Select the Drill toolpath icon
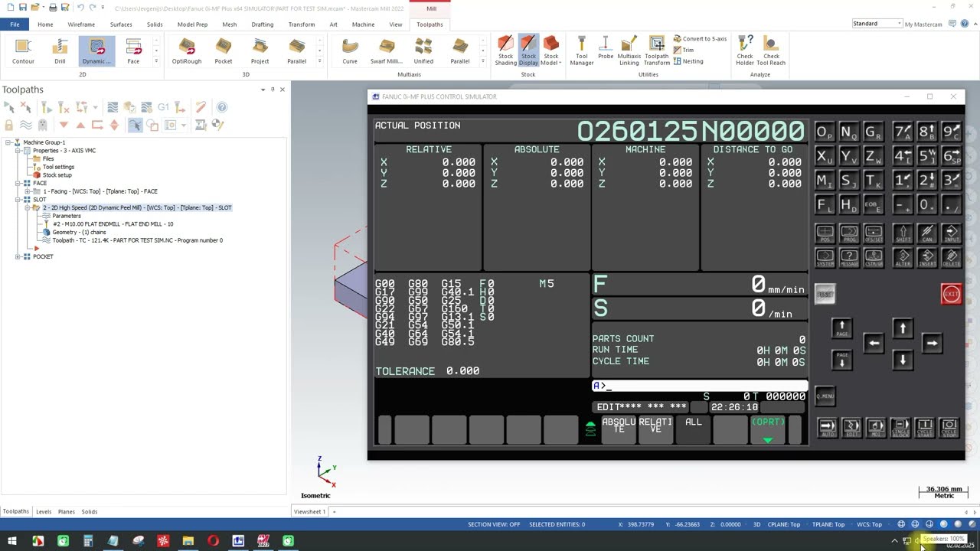This screenshot has height=551, width=980. (x=60, y=51)
